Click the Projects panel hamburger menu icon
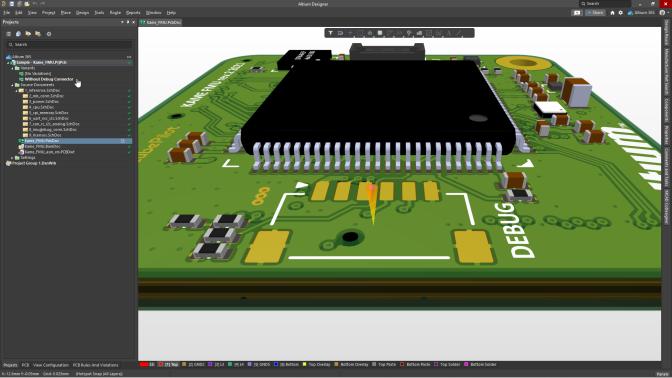672x378 pixels. pyautogui.click(x=9, y=34)
